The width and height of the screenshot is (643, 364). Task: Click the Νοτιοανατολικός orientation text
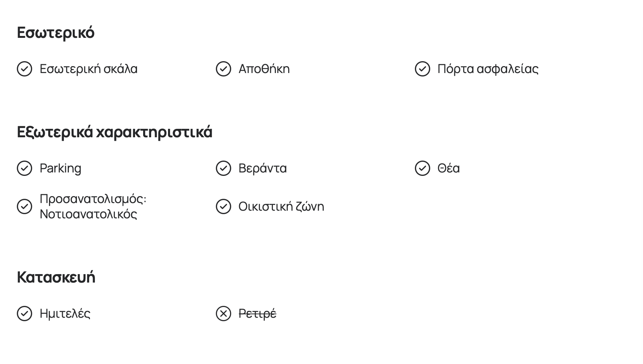pos(88,214)
